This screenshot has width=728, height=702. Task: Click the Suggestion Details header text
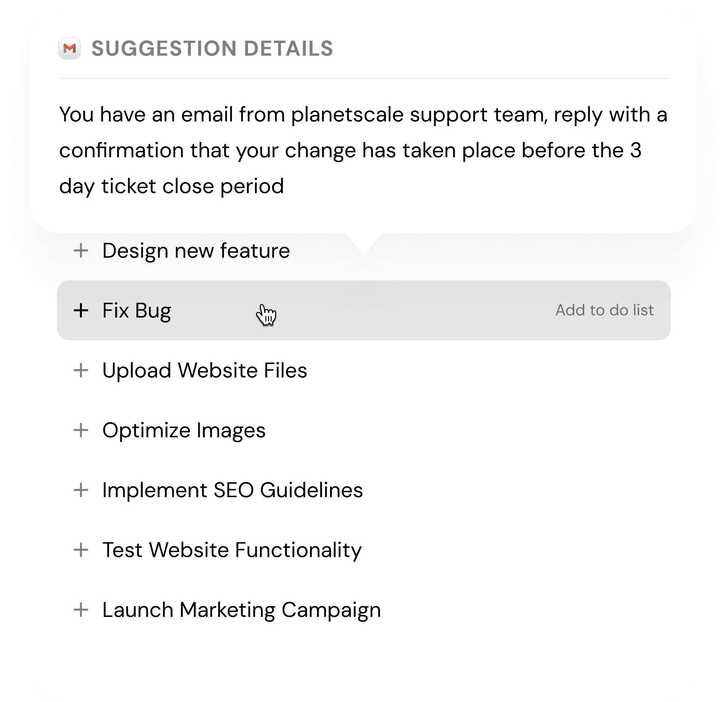click(211, 48)
